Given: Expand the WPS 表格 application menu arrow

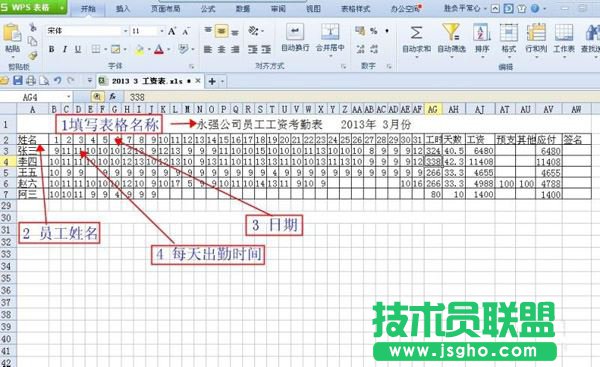Looking at the screenshot, I should pyautogui.click(x=62, y=8).
